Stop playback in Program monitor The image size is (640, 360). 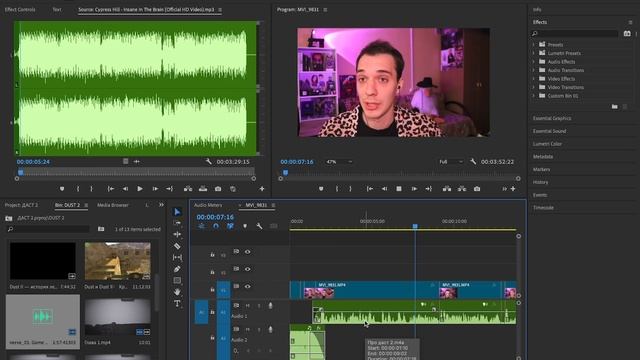399,189
